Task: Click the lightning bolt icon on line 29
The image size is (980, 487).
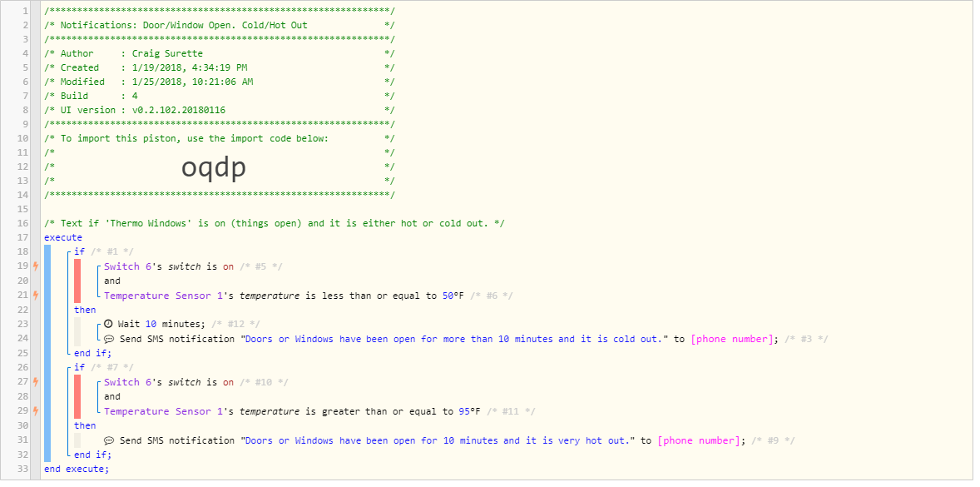Action: [x=36, y=410]
